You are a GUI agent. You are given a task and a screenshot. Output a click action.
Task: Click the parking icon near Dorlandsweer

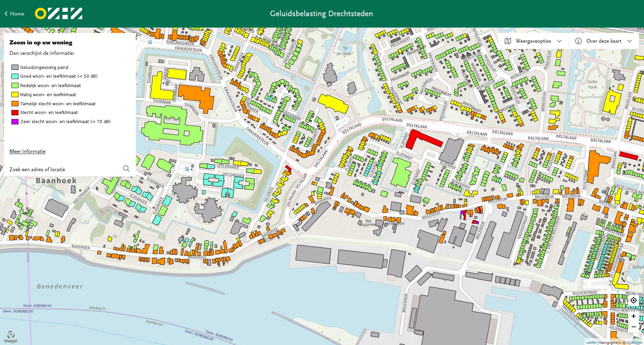click(150, 42)
